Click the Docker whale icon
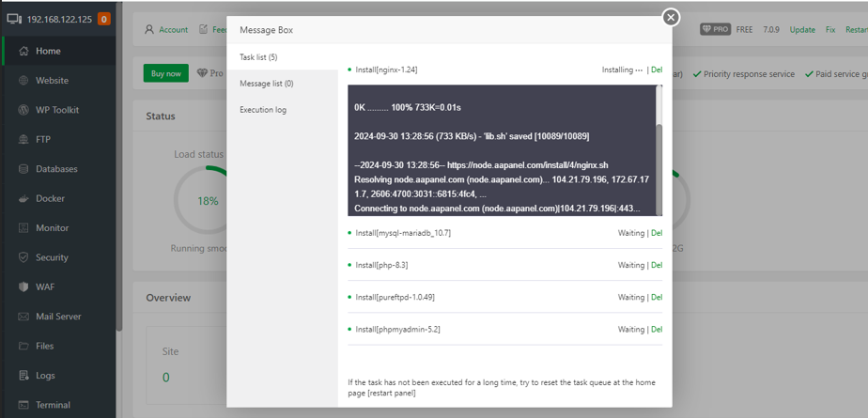 23,198
